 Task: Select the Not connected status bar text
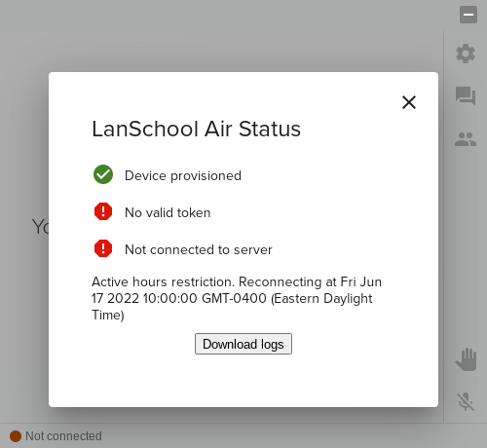click(63, 436)
